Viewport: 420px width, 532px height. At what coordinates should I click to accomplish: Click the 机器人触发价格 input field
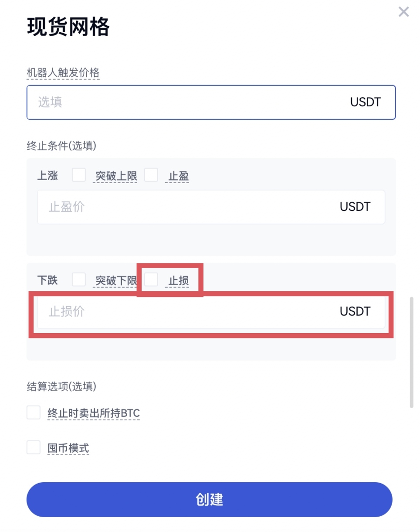click(192, 102)
